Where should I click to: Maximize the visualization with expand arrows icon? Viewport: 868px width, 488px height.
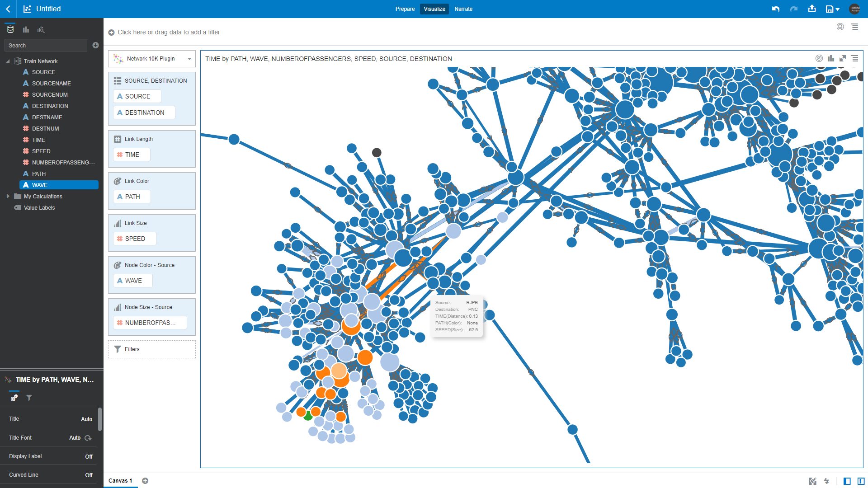843,59
